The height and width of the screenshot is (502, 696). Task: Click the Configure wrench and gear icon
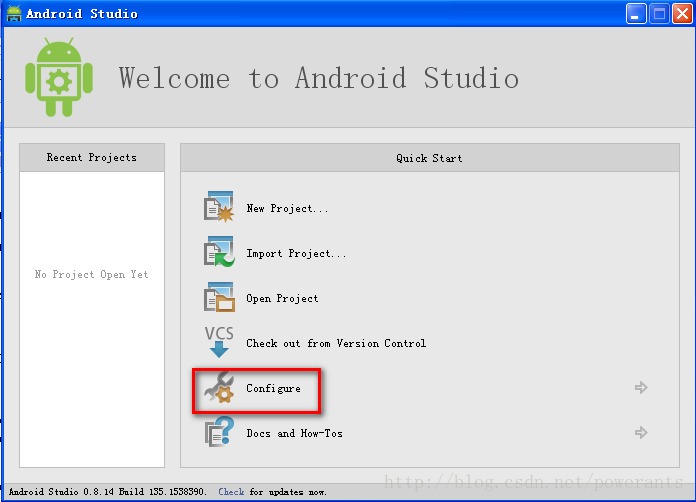point(219,387)
